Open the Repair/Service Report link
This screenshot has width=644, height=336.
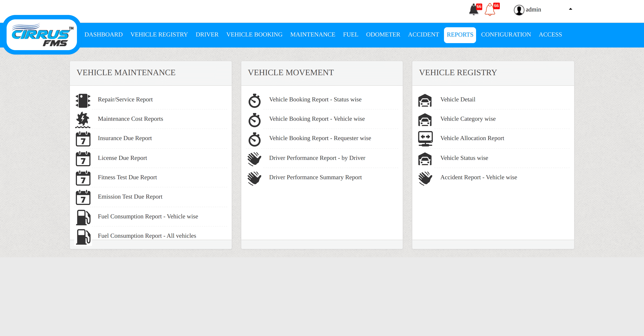(x=125, y=99)
